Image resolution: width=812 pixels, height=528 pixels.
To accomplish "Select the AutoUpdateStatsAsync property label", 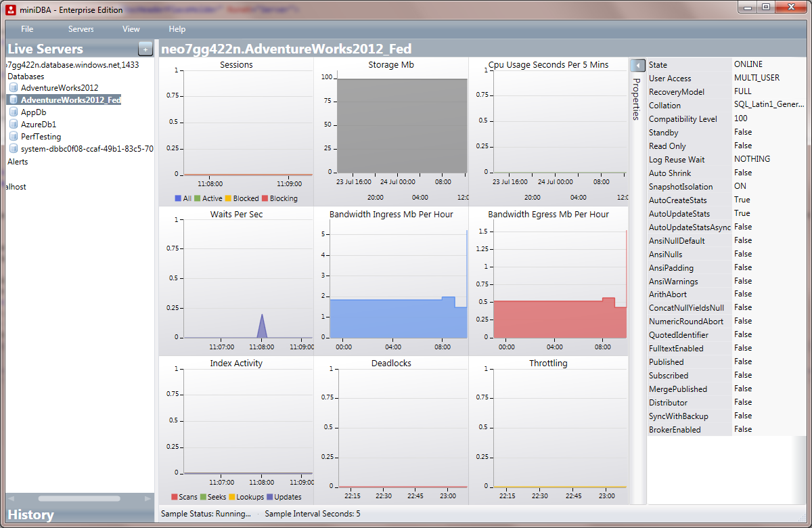I will [690, 227].
